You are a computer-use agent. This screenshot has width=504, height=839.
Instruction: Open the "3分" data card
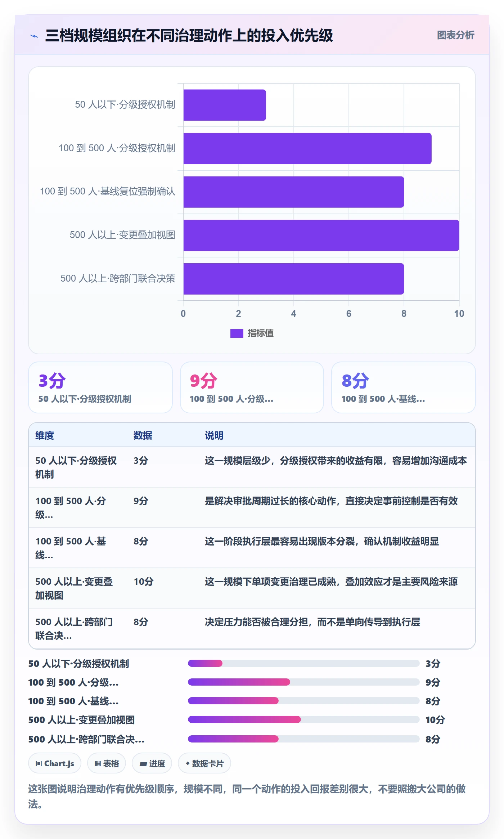click(x=100, y=387)
